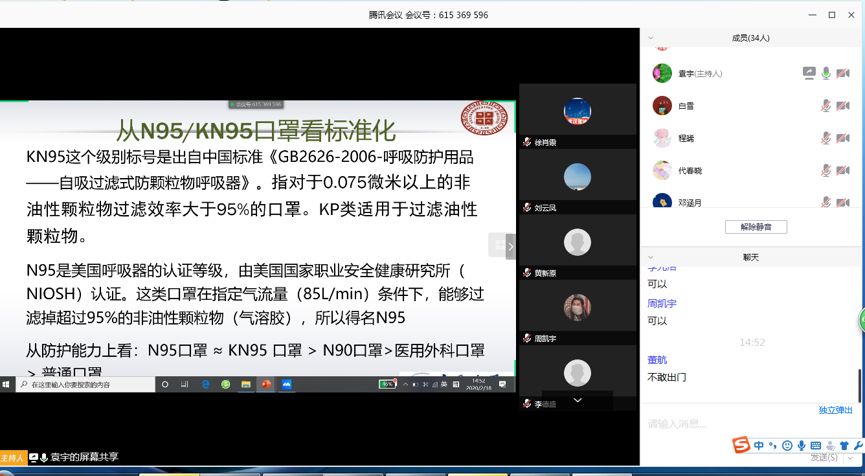
Task: Click the 独立弹出 pop-out chat link
Action: click(x=835, y=410)
